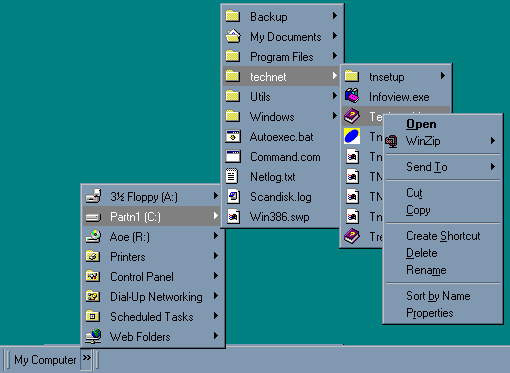Click the Scandisk.log file icon
510x373 pixels.
click(x=233, y=196)
